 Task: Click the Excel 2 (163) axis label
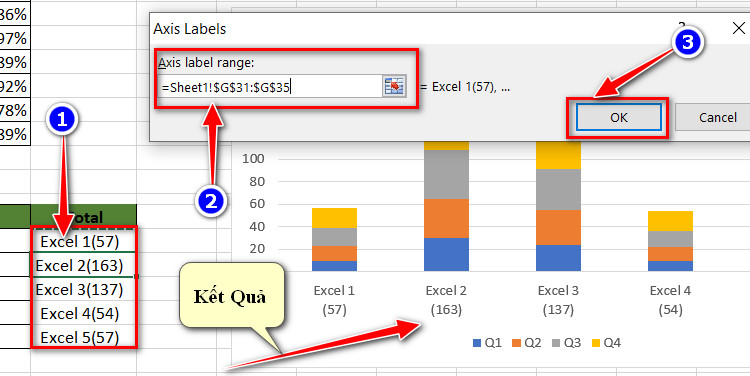tap(446, 300)
